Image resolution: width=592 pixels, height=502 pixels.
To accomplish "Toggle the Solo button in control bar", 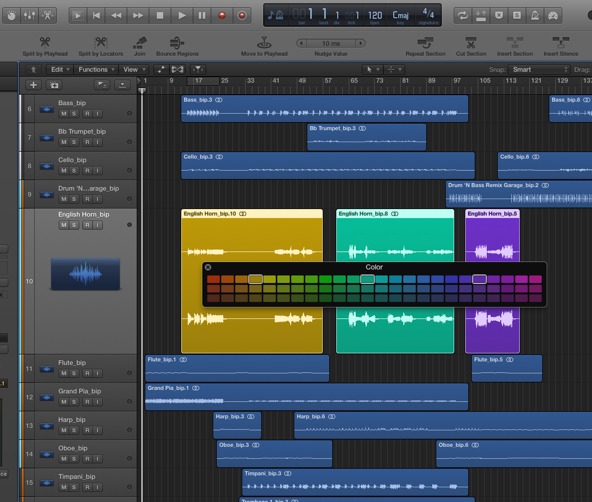I will (x=517, y=15).
